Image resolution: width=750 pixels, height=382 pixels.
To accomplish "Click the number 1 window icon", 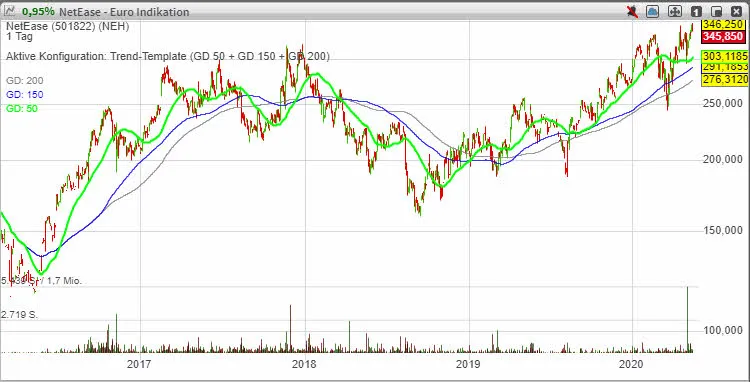I will tap(696, 11).
